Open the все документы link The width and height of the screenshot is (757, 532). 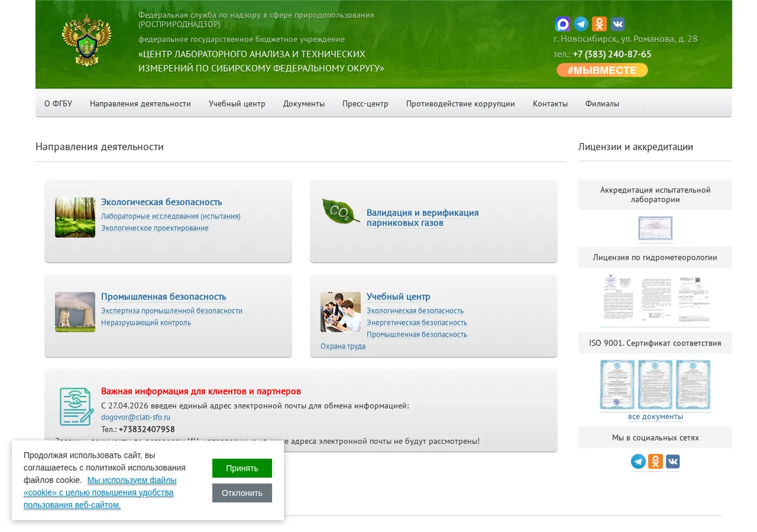[x=655, y=417]
